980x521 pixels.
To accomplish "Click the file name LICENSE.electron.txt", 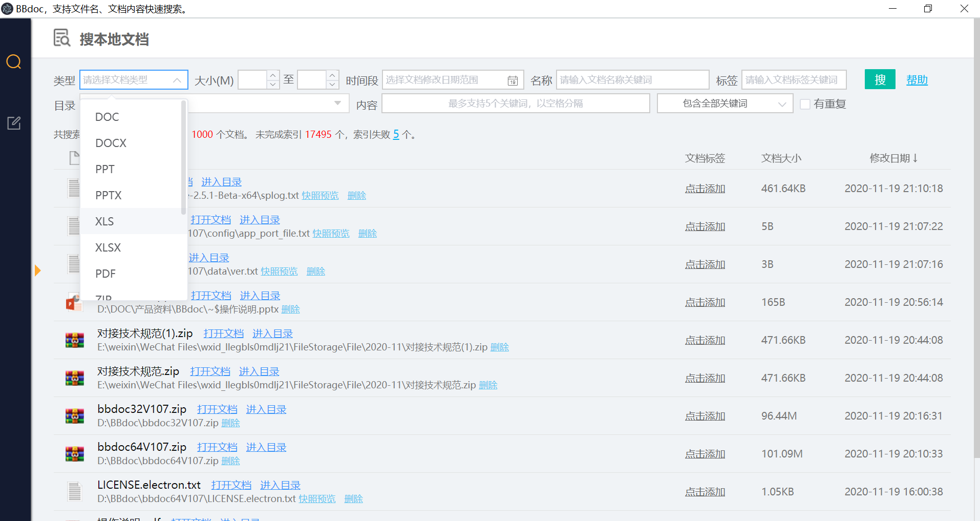I will [x=149, y=485].
